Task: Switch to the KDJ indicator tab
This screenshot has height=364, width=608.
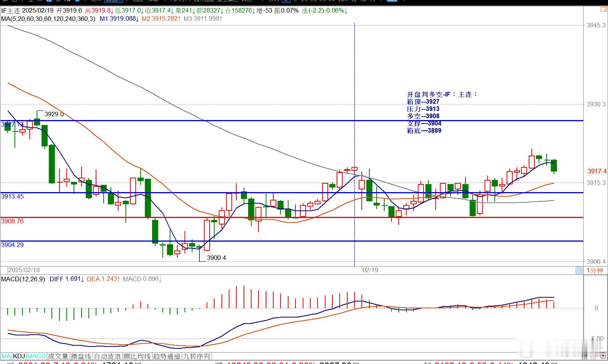Action: click(x=19, y=356)
